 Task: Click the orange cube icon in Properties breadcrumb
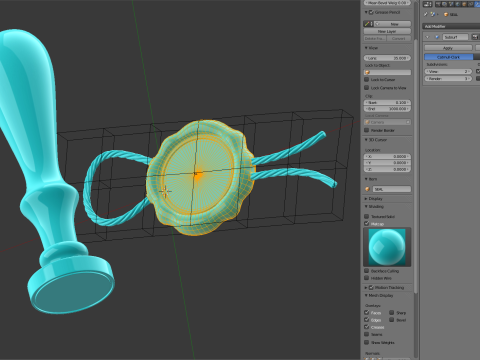click(x=446, y=14)
